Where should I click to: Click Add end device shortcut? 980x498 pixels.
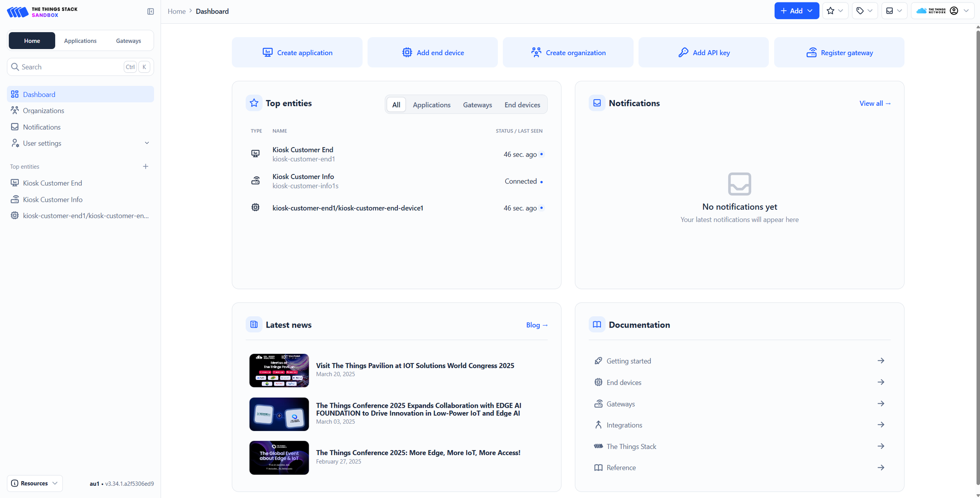click(432, 52)
